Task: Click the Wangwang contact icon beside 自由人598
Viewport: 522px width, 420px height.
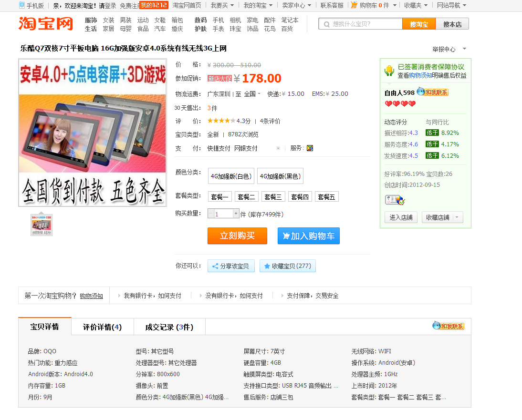Action: coord(433,92)
